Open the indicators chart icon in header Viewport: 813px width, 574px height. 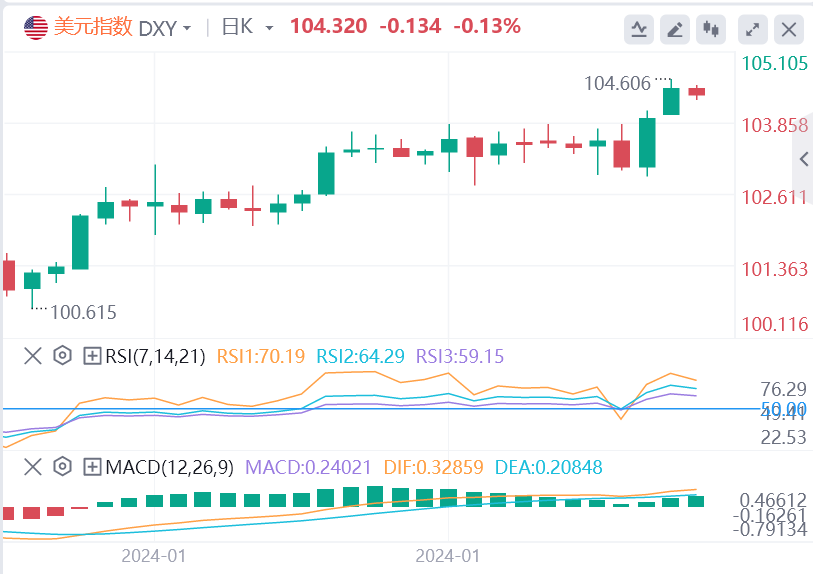(x=638, y=29)
